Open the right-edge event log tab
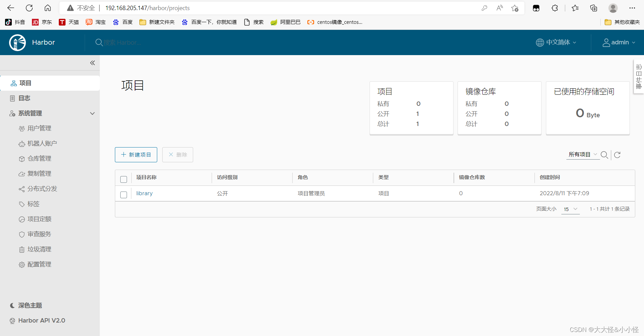The image size is (644, 336). coord(639,77)
